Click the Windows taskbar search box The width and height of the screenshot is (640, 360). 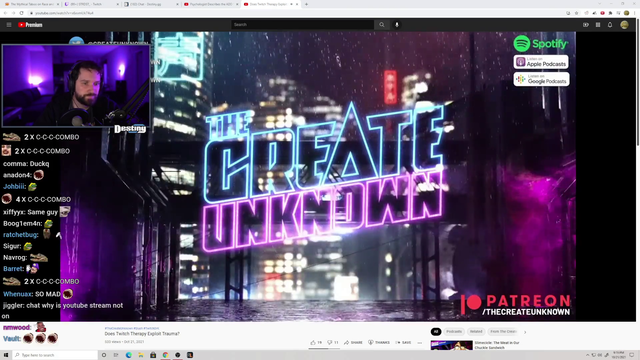point(55,355)
